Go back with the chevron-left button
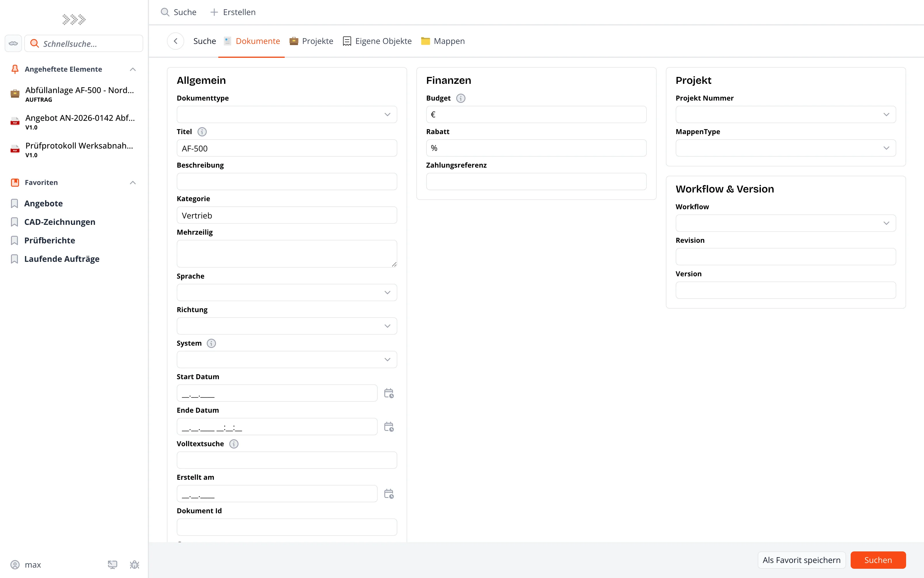This screenshot has width=924, height=578. point(176,41)
